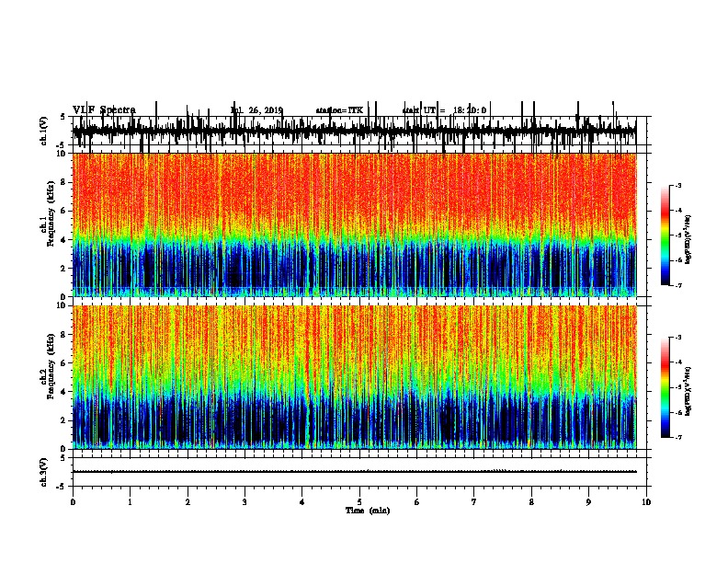Click the ch.1 'Frequency (kHz)' axis label
The image size is (728, 563).
51,213
